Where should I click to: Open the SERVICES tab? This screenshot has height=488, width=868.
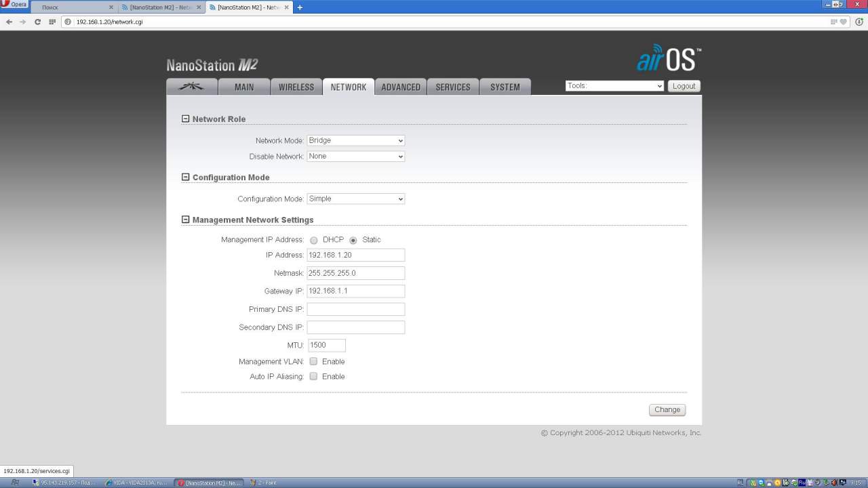point(453,87)
